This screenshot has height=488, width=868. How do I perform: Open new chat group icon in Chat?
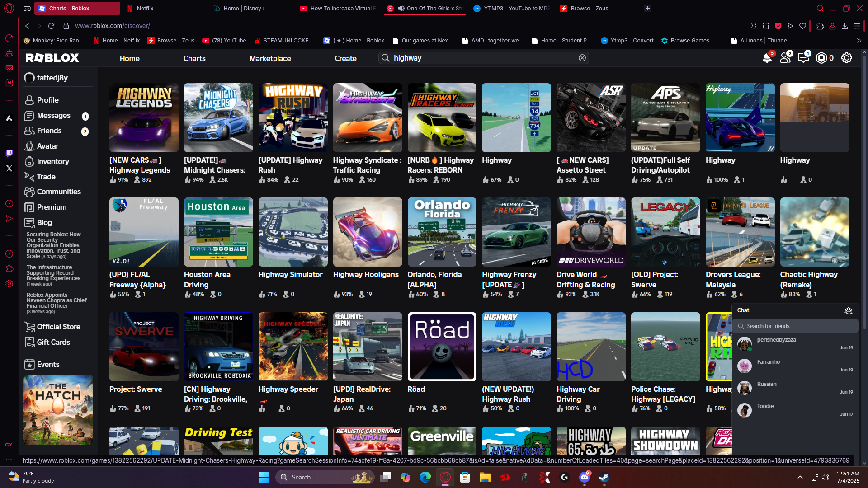pos(848,310)
